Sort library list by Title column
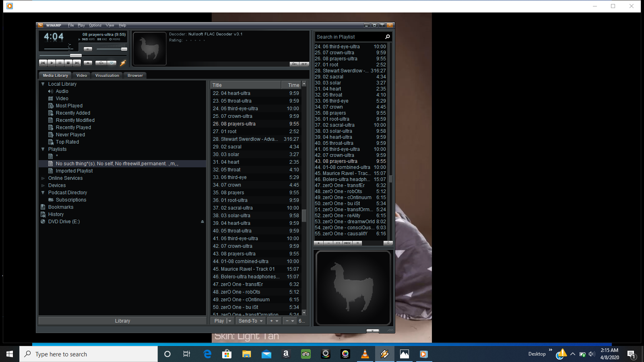This screenshot has width=644, height=362. pos(246,85)
